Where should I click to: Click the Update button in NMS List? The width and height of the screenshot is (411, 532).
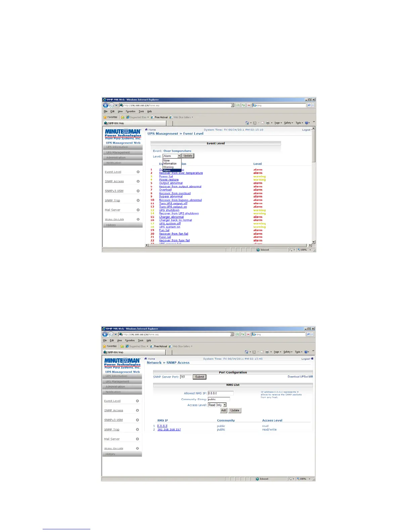click(235, 410)
